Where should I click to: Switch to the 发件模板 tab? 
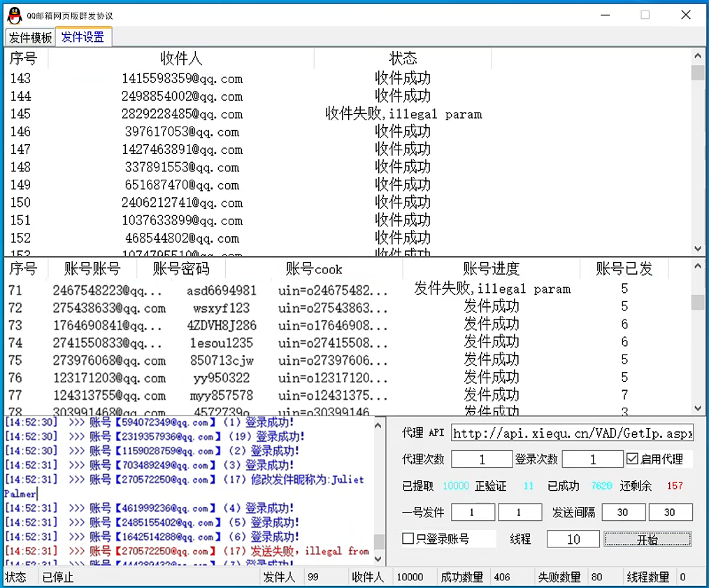pyautogui.click(x=30, y=38)
